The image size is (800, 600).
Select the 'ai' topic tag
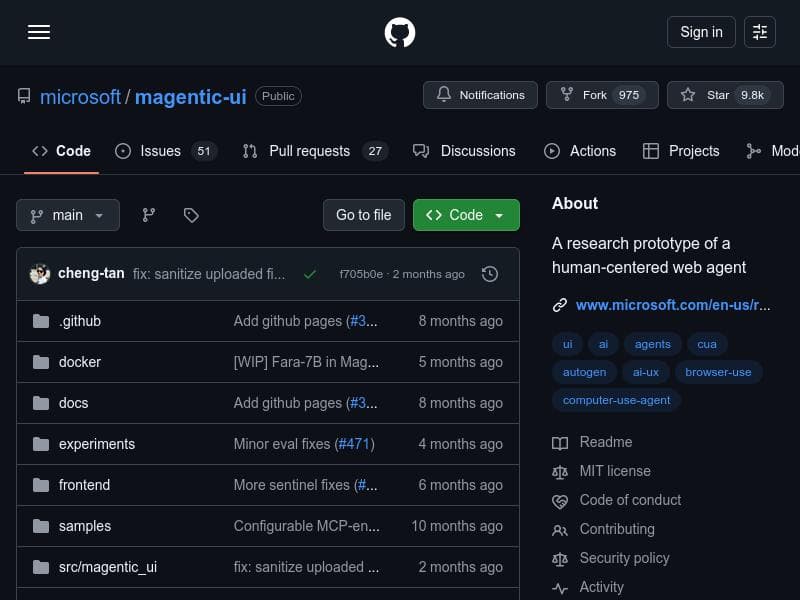point(604,344)
